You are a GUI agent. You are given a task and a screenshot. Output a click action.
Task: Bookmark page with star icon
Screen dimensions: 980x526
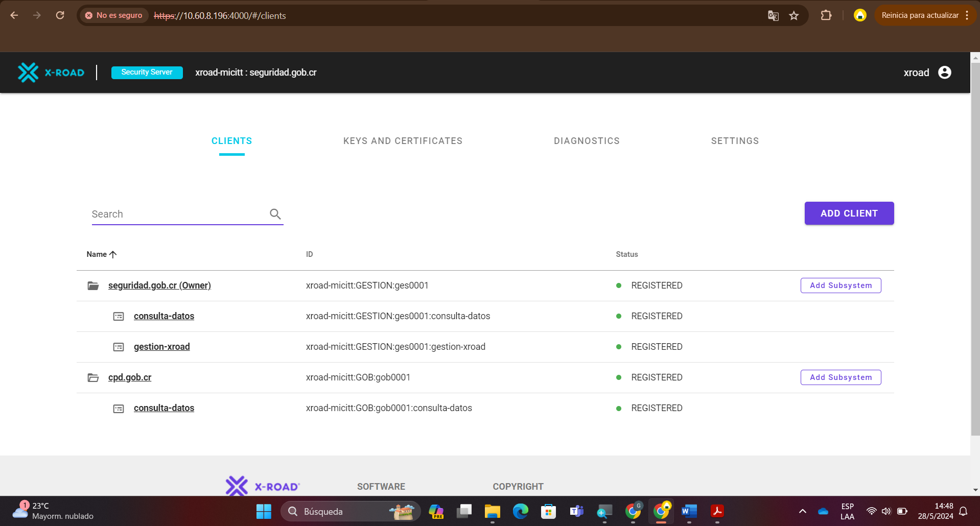(794, 16)
